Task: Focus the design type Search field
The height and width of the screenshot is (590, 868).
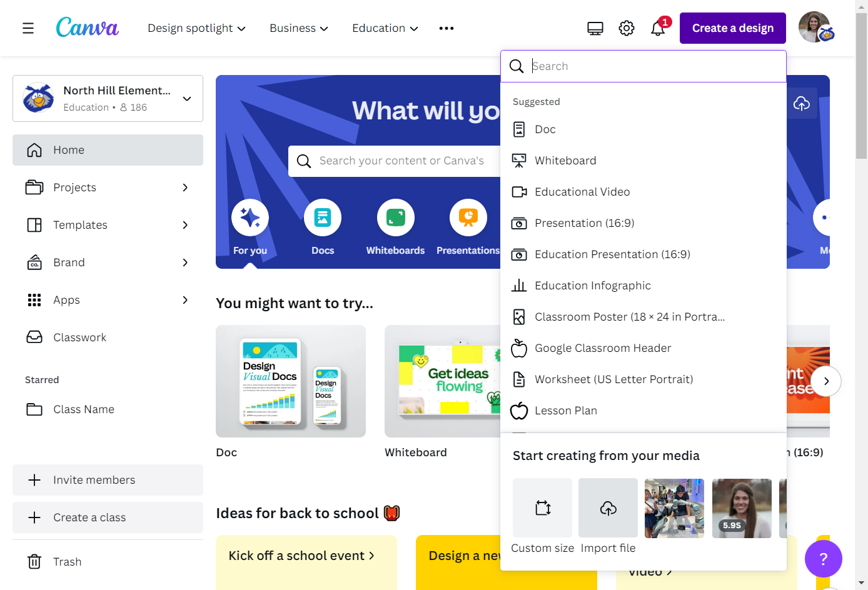Action: [x=643, y=66]
